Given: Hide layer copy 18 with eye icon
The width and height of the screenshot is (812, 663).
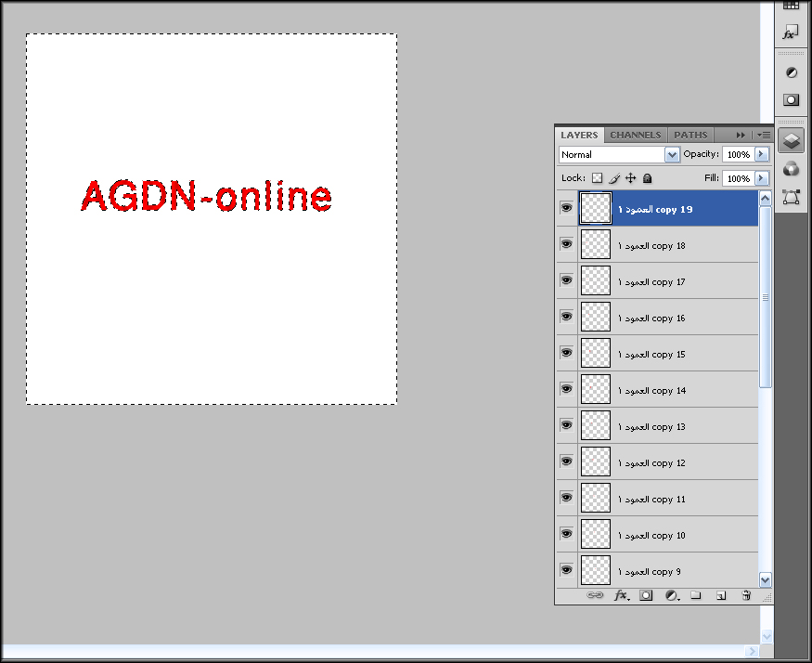Looking at the screenshot, I should 566,244.
